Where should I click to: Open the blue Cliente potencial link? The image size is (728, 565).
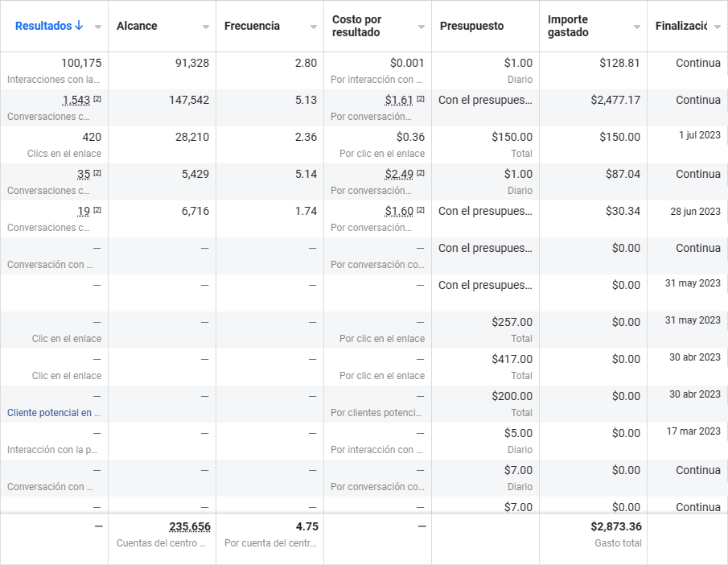point(54,413)
